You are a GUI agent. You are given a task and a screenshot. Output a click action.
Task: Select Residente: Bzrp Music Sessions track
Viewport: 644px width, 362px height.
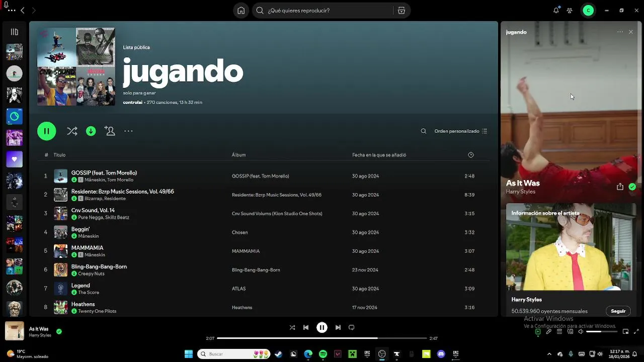coord(123,192)
